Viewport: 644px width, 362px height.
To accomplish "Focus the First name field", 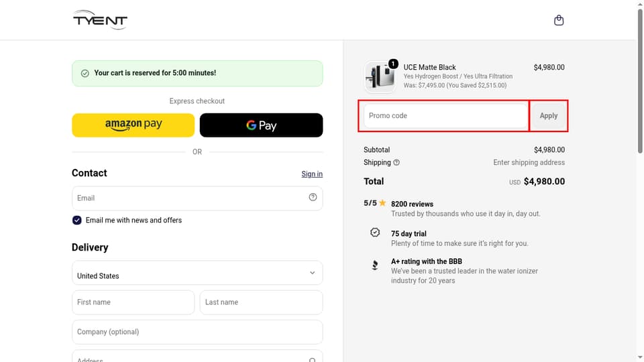I will pyautogui.click(x=133, y=302).
